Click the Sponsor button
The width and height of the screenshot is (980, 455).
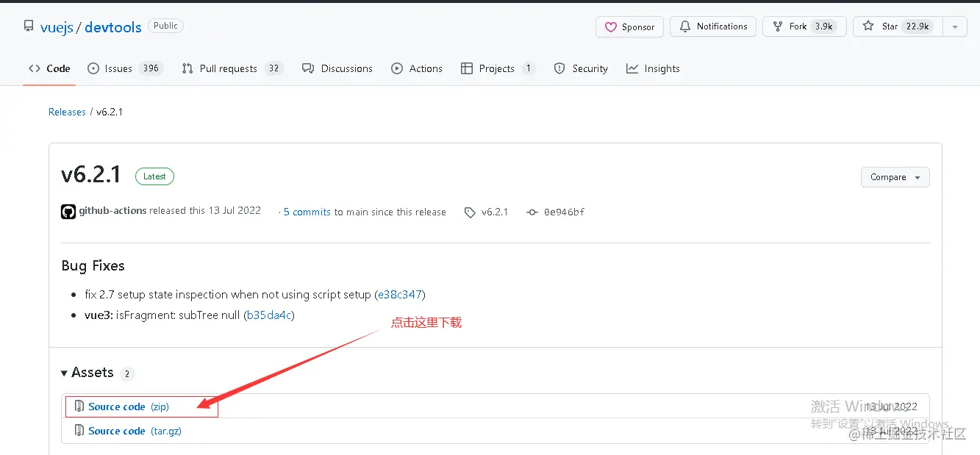629,27
